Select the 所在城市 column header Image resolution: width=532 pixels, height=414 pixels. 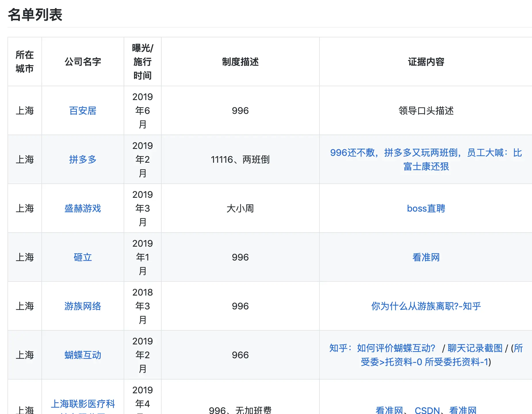pos(25,62)
